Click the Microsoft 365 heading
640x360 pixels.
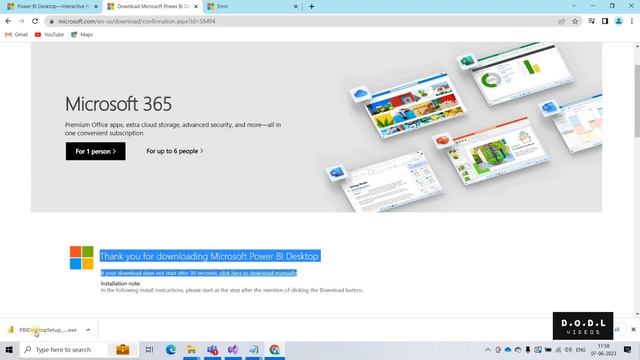point(118,104)
